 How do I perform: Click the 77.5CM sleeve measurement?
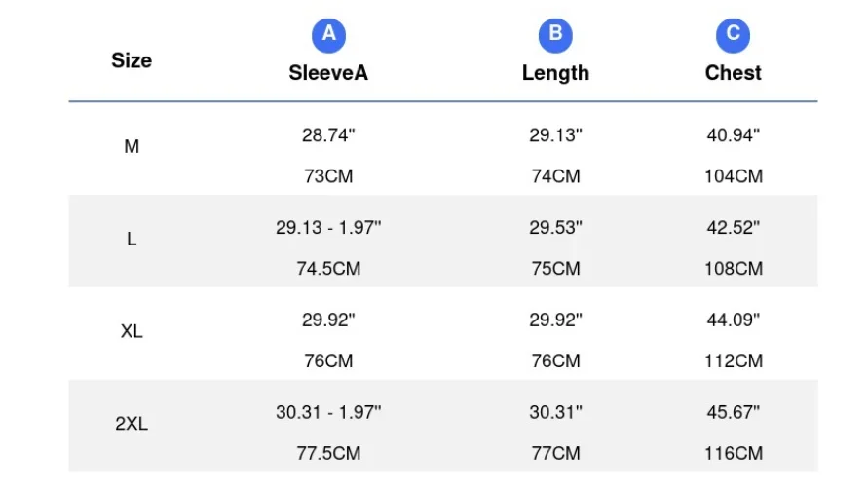(328, 454)
